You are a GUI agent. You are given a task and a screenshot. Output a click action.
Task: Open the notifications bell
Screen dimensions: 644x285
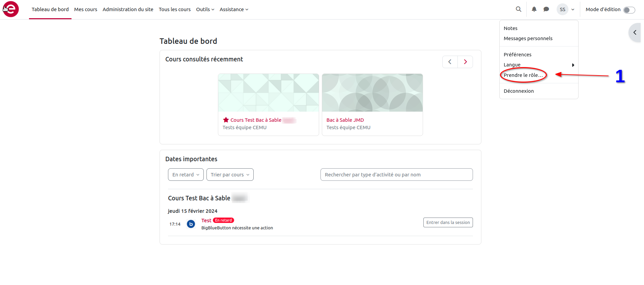coord(534,9)
